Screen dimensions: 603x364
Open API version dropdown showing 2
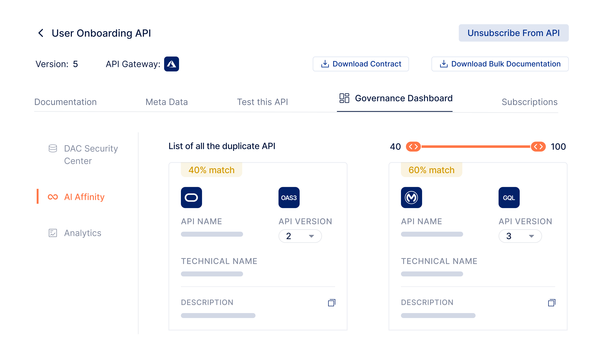tap(300, 236)
